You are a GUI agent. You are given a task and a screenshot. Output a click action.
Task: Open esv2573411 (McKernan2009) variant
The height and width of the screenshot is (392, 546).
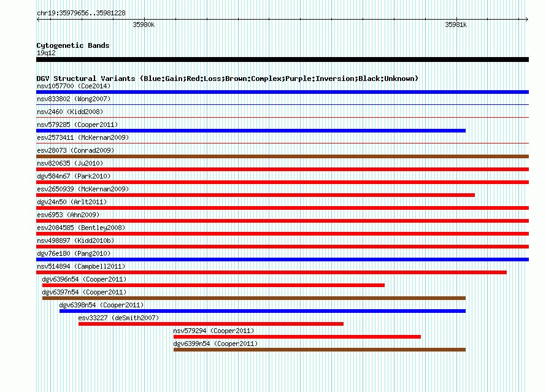(x=83, y=137)
